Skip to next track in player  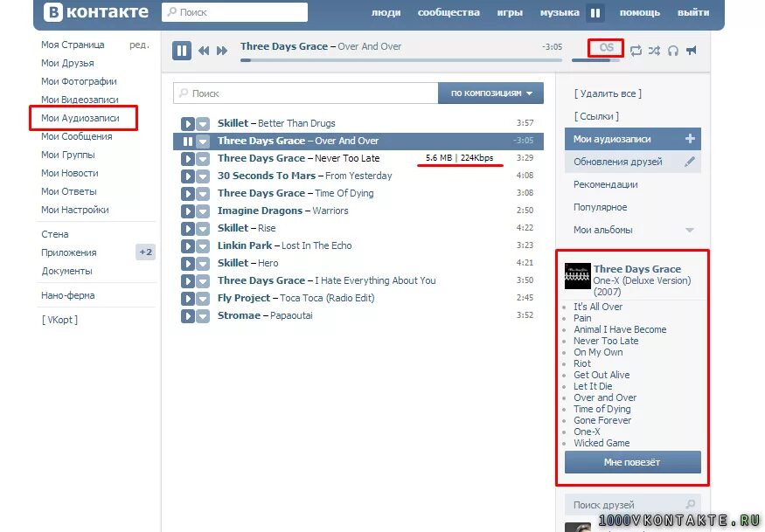click(222, 50)
